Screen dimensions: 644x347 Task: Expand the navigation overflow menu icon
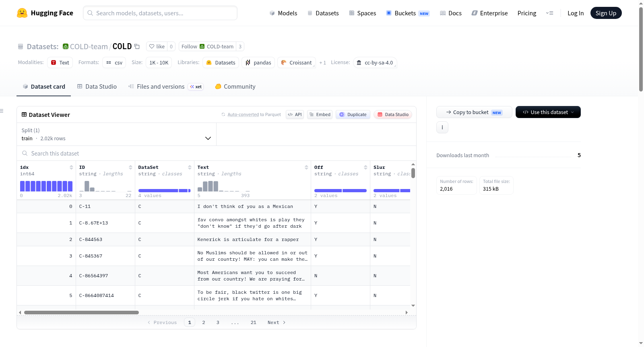[x=549, y=13]
